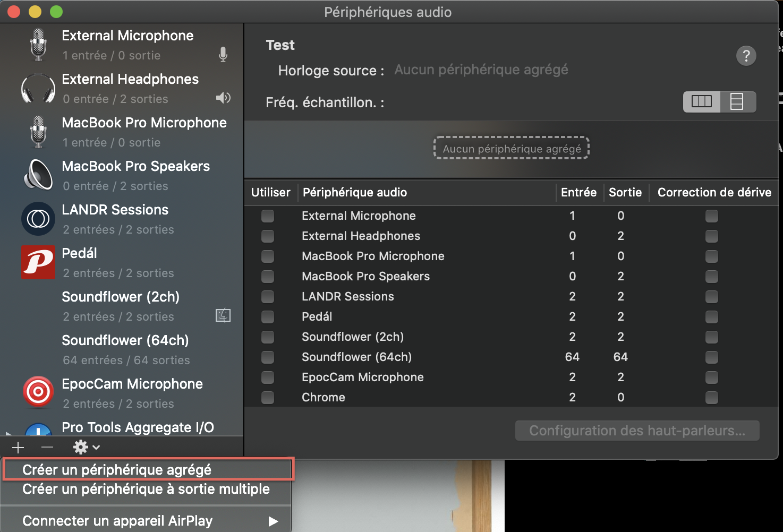Click the Entrée column header

[579, 192]
